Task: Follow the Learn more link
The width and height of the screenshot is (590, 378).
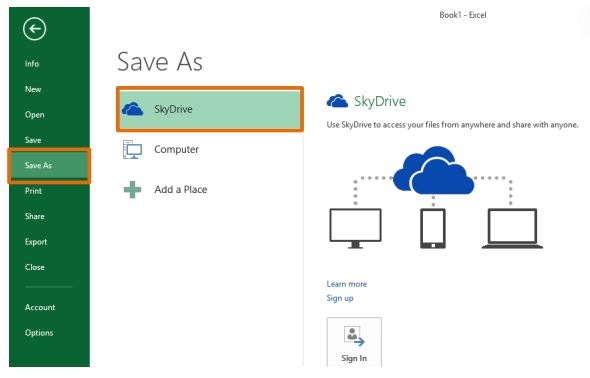Action: click(x=347, y=284)
